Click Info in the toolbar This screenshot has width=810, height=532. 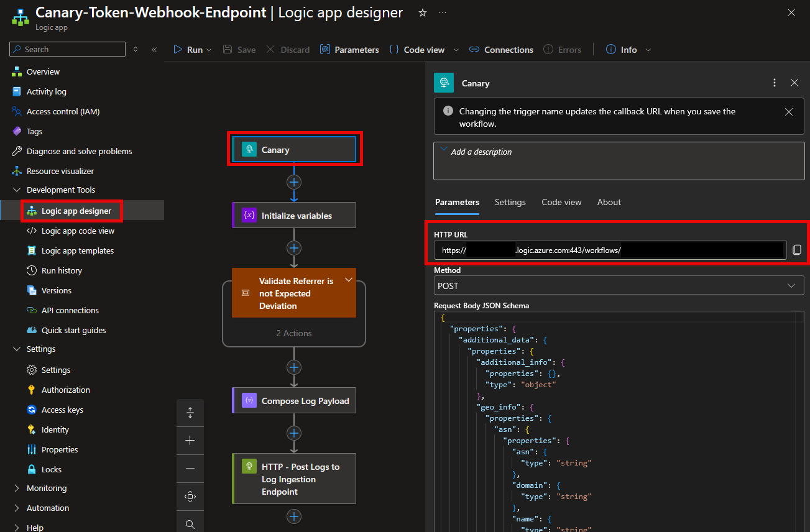coord(622,50)
